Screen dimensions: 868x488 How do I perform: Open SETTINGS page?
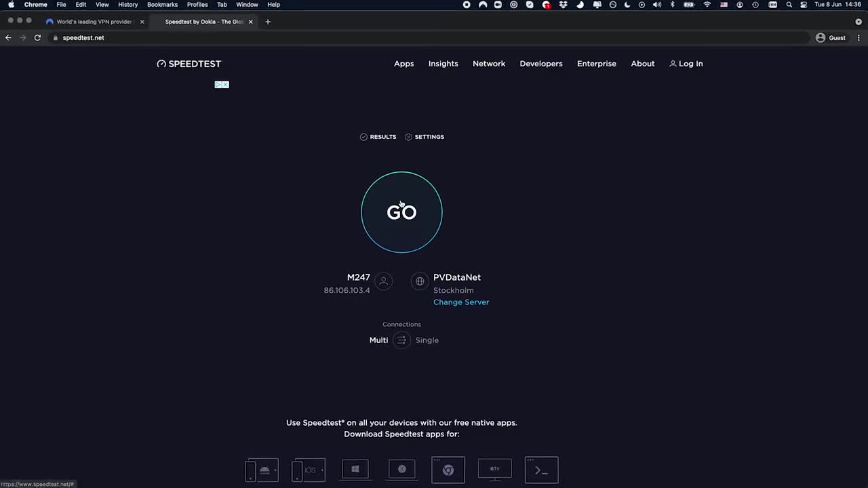click(425, 137)
